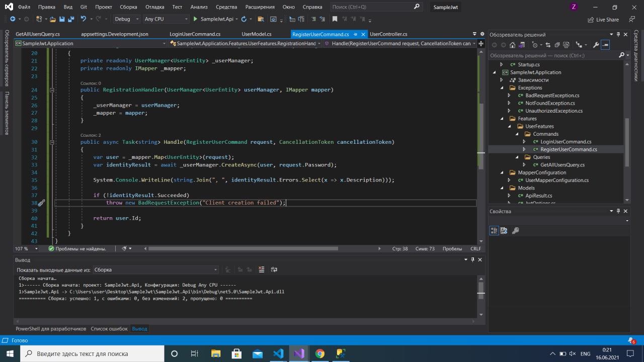Open the output source dropdown showing Сборка

click(155, 270)
